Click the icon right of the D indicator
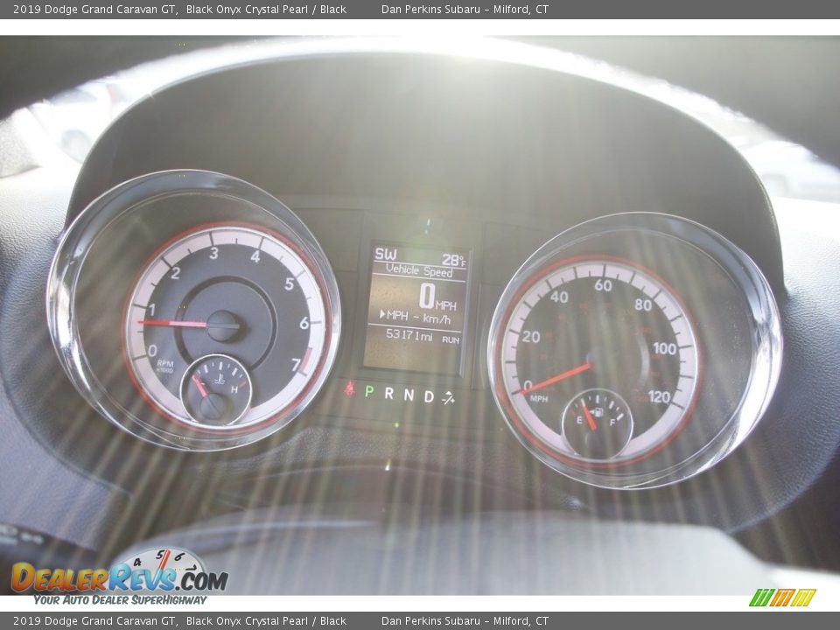 pyautogui.click(x=449, y=397)
